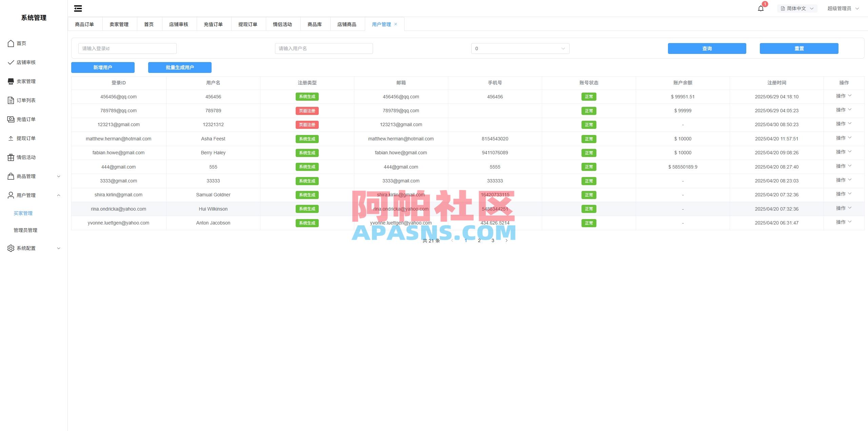868x431 pixels.
Task: Switch to the 商品订单 tab
Action: tap(85, 24)
